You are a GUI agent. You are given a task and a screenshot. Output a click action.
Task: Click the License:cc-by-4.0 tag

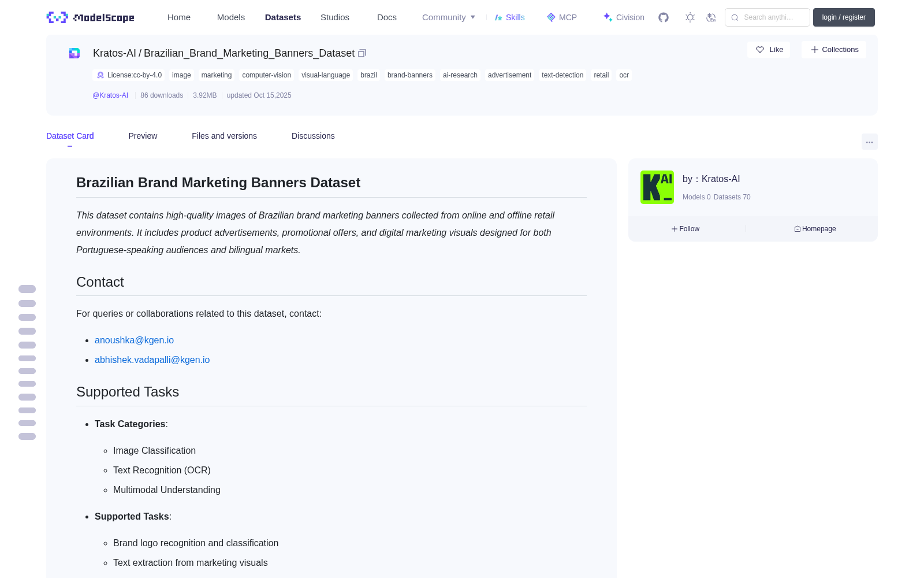tap(129, 75)
